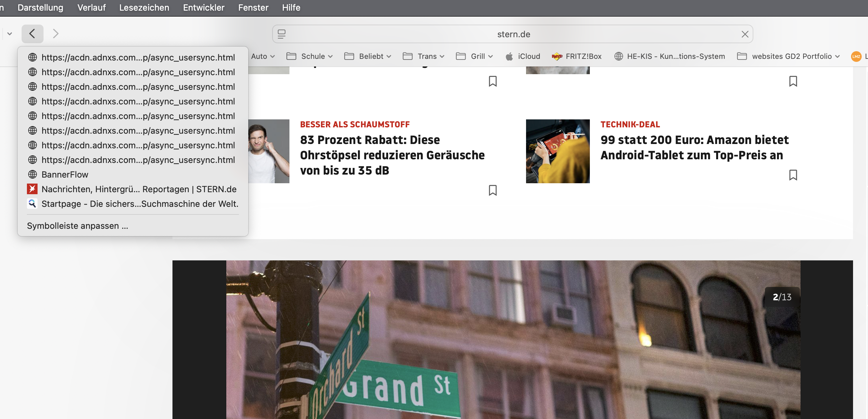Open the man covering ears thumbnail

269,151
